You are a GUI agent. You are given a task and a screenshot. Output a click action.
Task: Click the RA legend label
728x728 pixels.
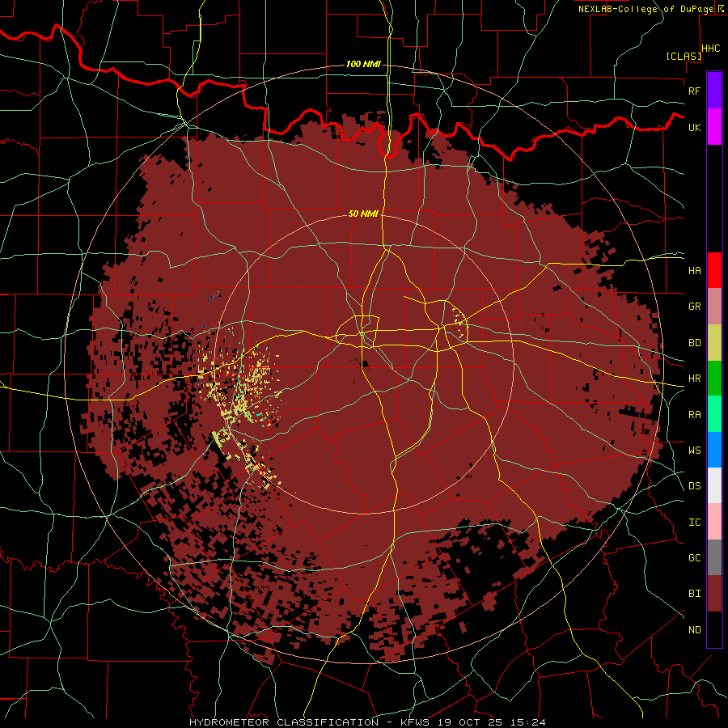[695, 415]
